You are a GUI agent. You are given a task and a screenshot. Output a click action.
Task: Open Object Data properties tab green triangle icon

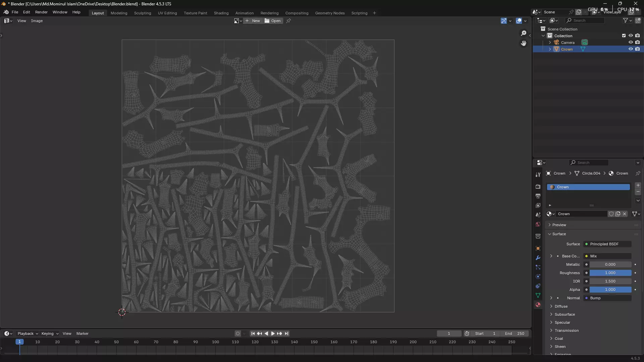point(538,295)
